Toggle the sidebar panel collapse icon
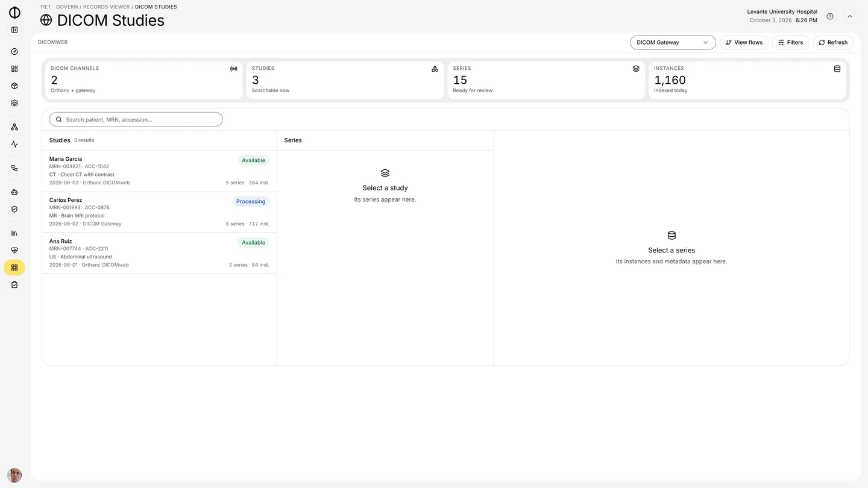 point(14,30)
